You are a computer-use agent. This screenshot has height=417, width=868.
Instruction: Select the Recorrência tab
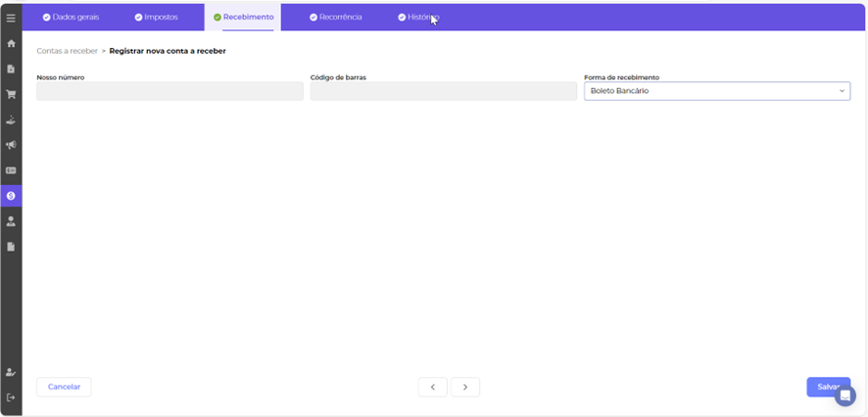point(335,18)
